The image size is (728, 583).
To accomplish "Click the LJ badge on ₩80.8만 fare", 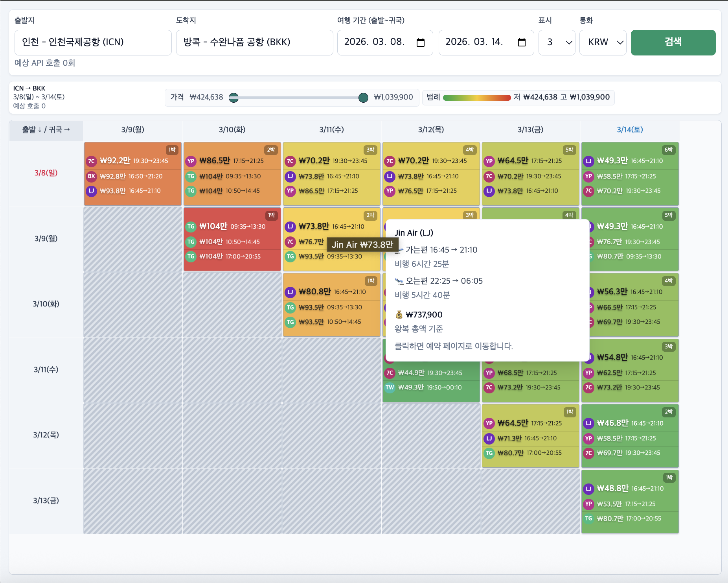I will 290,292.
